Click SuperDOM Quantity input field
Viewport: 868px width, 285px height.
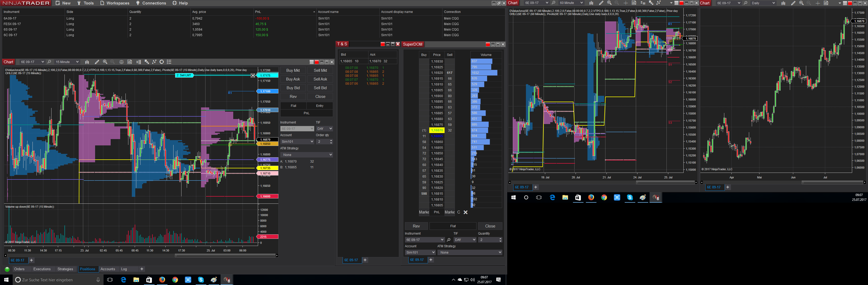pyautogui.click(x=490, y=240)
